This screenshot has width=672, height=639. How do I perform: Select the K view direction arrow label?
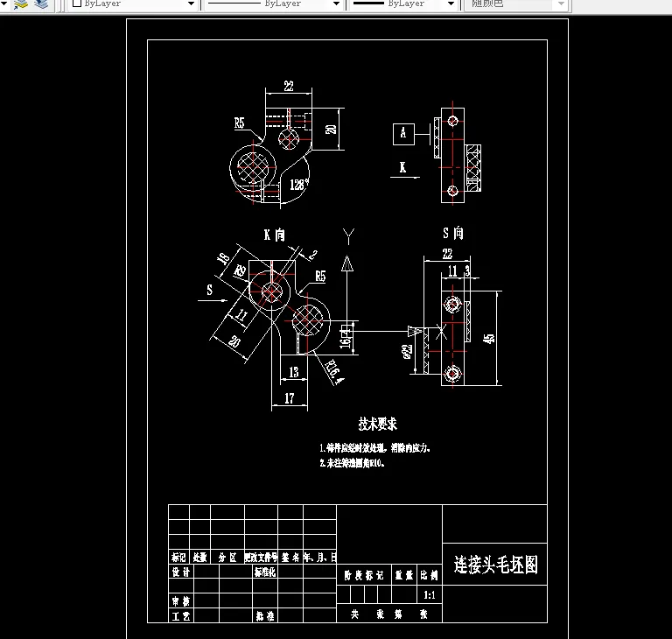[x=402, y=167]
